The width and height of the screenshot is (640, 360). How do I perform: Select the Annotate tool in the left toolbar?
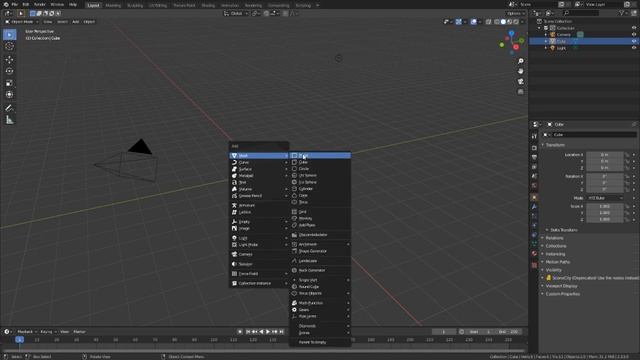tap(9, 108)
